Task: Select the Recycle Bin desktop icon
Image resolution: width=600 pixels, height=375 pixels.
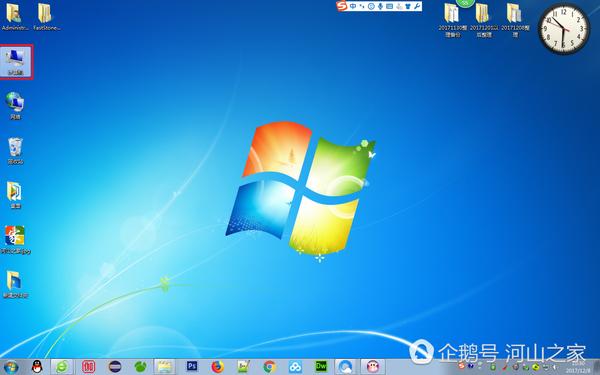Action: click(15, 151)
